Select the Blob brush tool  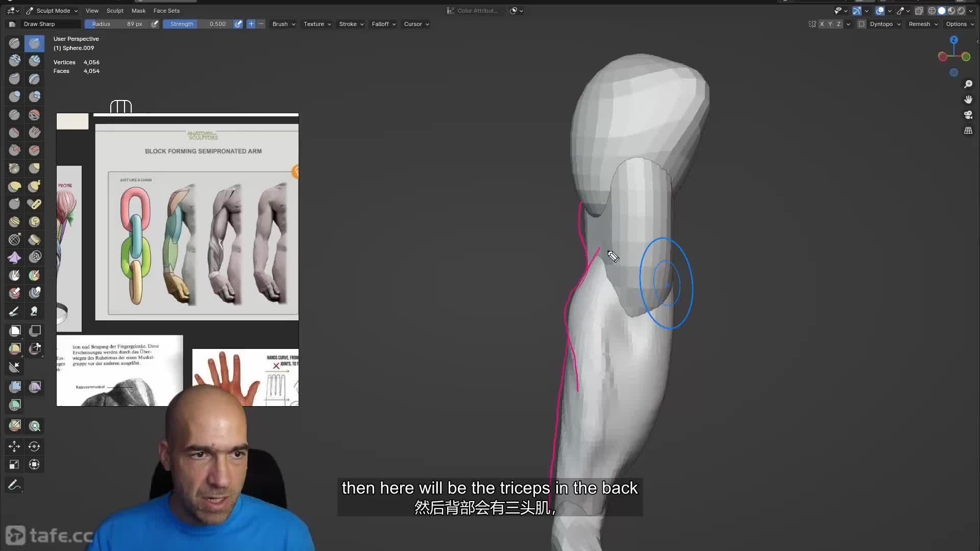34,97
